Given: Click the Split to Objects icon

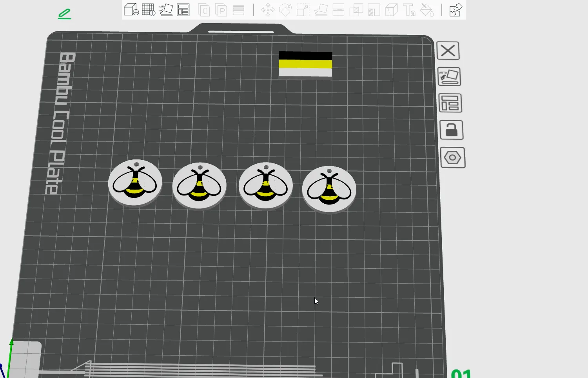Looking at the screenshot, I should tap(204, 9).
